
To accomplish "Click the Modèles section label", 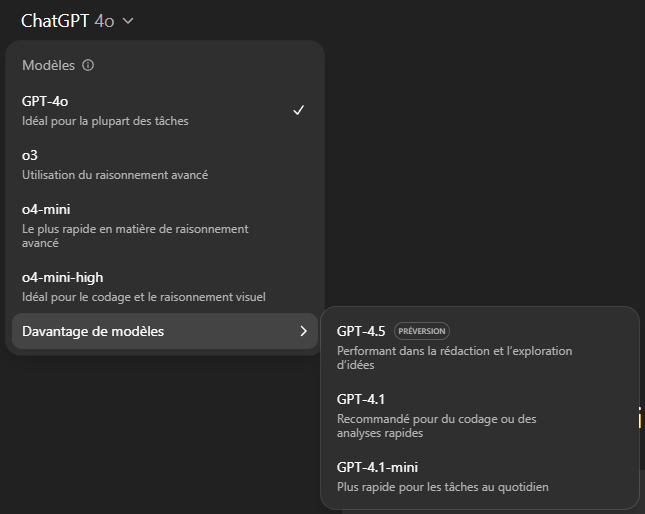I will pos(49,65).
